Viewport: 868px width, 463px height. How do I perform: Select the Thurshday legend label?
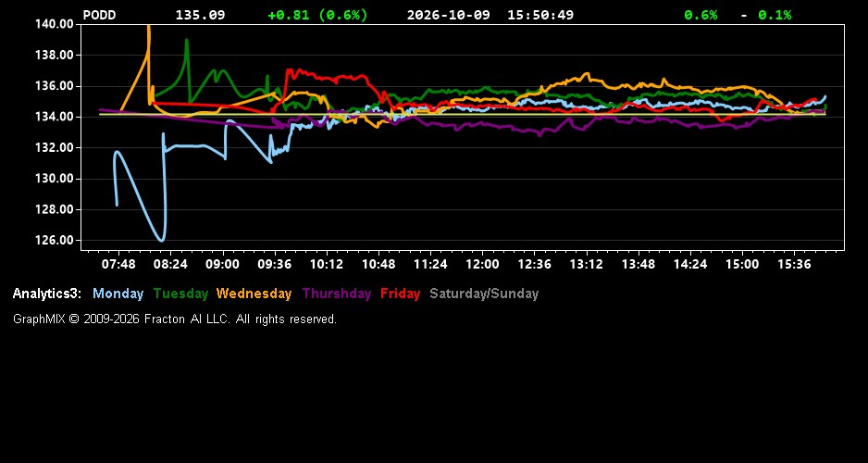pos(337,294)
